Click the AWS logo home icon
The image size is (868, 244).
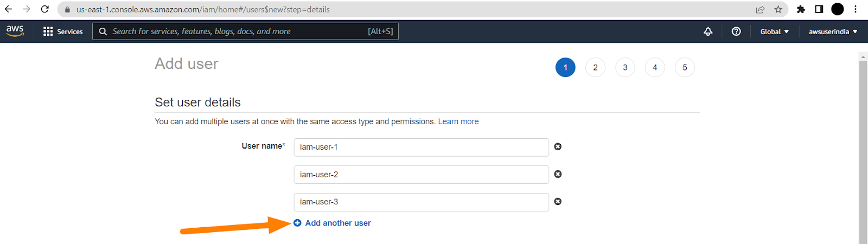[x=15, y=31]
